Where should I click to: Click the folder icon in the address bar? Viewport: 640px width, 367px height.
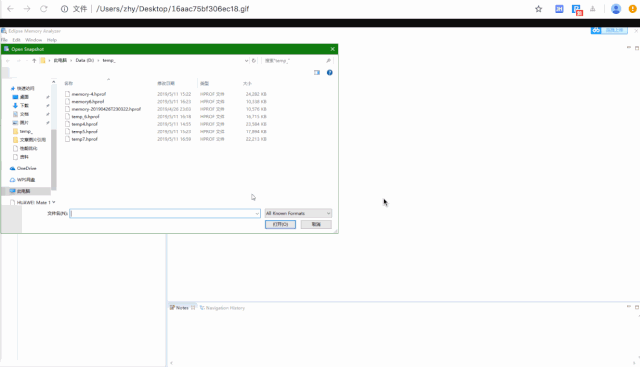pos(42,60)
